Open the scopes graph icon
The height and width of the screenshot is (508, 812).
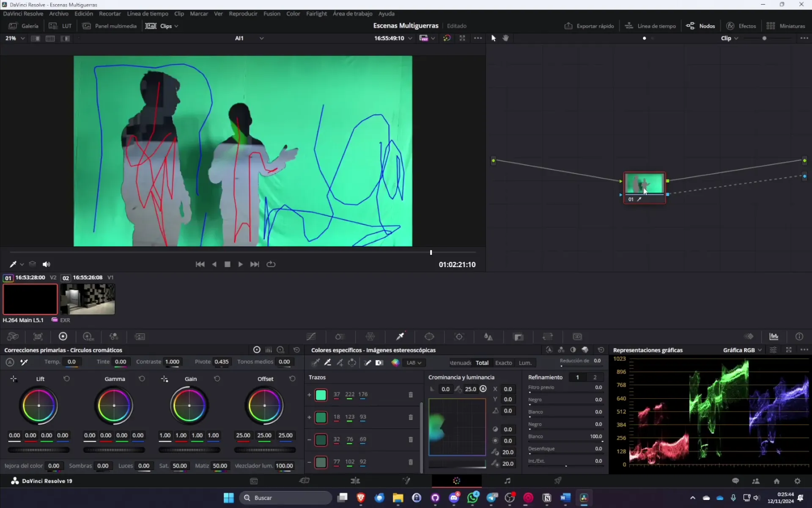pyautogui.click(x=774, y=337)
